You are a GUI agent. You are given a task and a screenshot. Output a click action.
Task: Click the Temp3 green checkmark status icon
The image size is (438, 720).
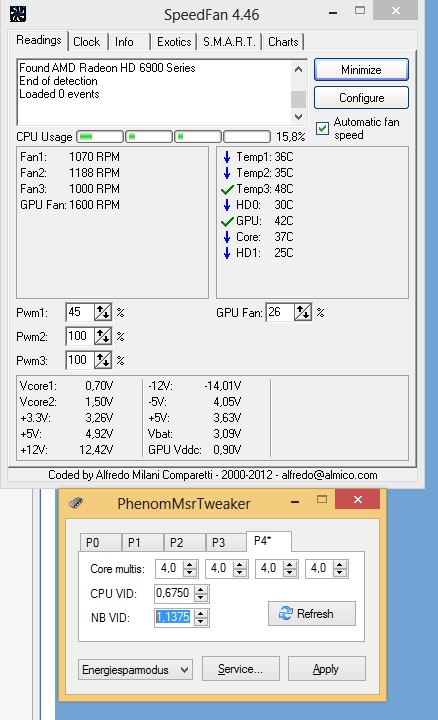click(x=227, y=189)
